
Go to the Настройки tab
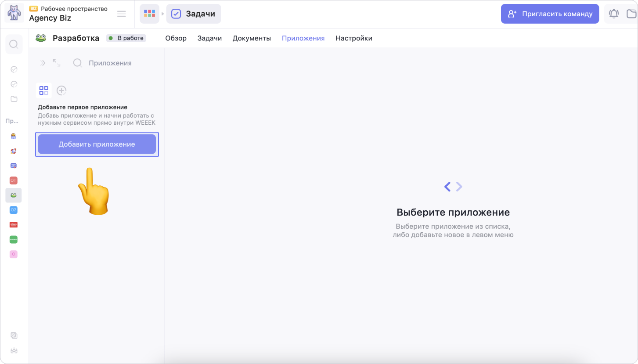(x=353, y=38)
